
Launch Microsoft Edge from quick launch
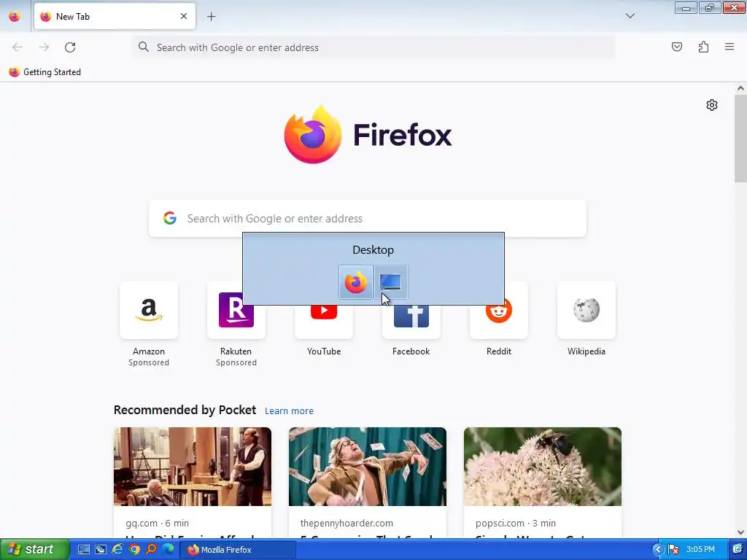[168, 550]
